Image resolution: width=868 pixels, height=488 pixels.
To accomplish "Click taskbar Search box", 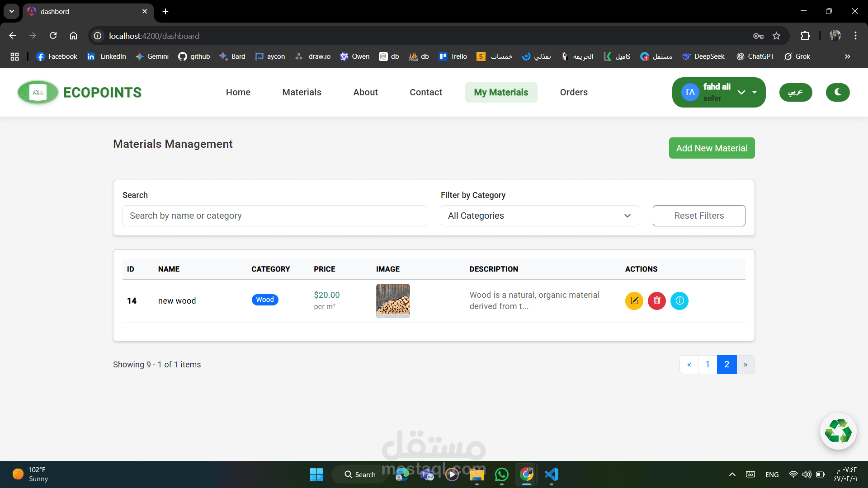I will 360,474.
